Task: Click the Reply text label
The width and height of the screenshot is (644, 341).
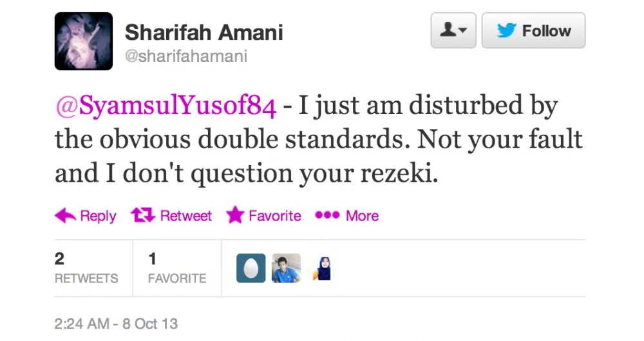Action: 98,216
